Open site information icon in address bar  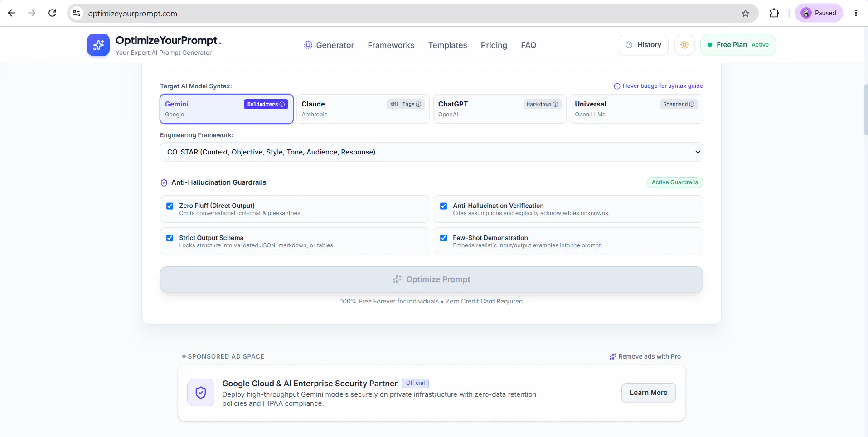(77, 14)
